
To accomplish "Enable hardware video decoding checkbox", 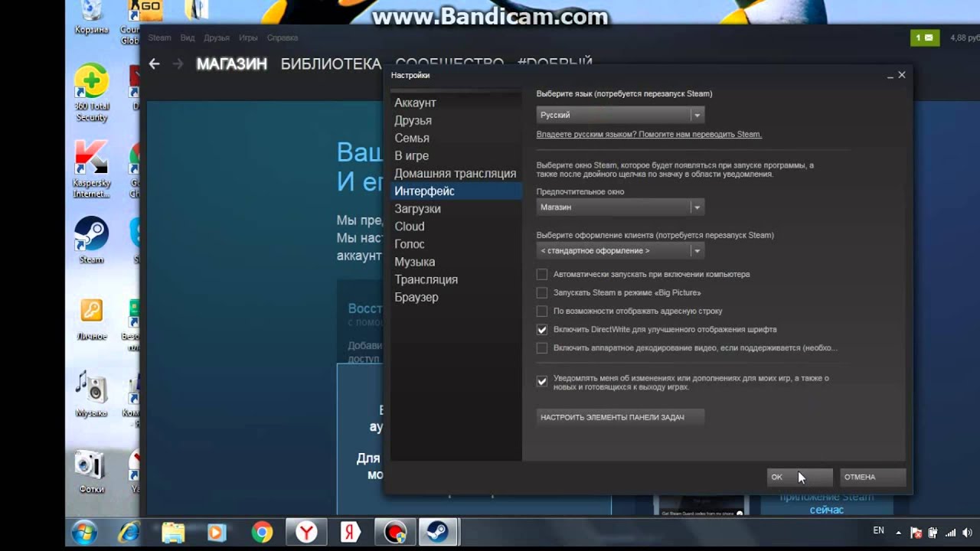I will coord(542,348).
